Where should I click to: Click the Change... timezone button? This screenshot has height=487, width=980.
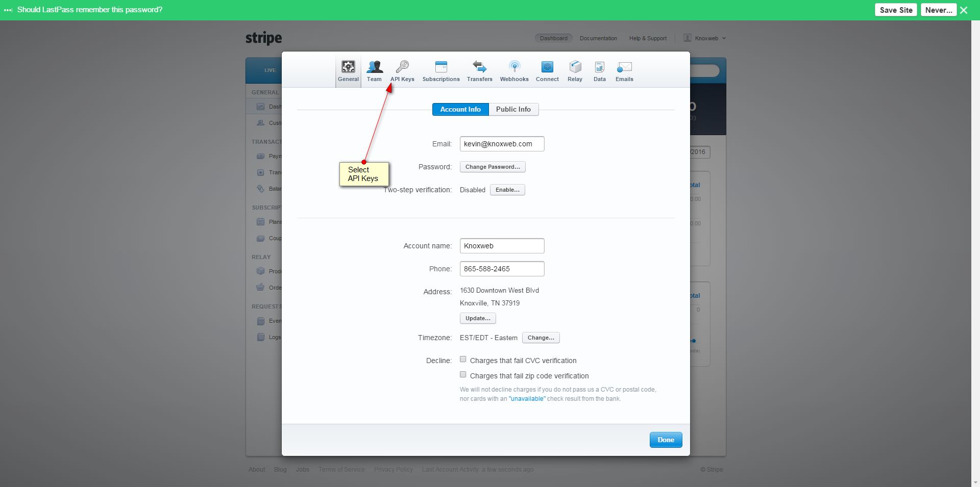pyautogui.click(x=541, y=338)
